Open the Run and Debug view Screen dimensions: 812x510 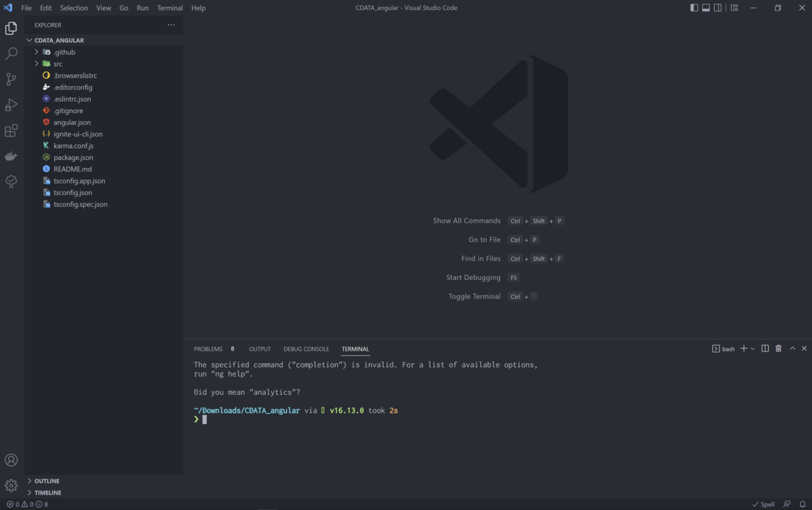[x=12, y=105]
